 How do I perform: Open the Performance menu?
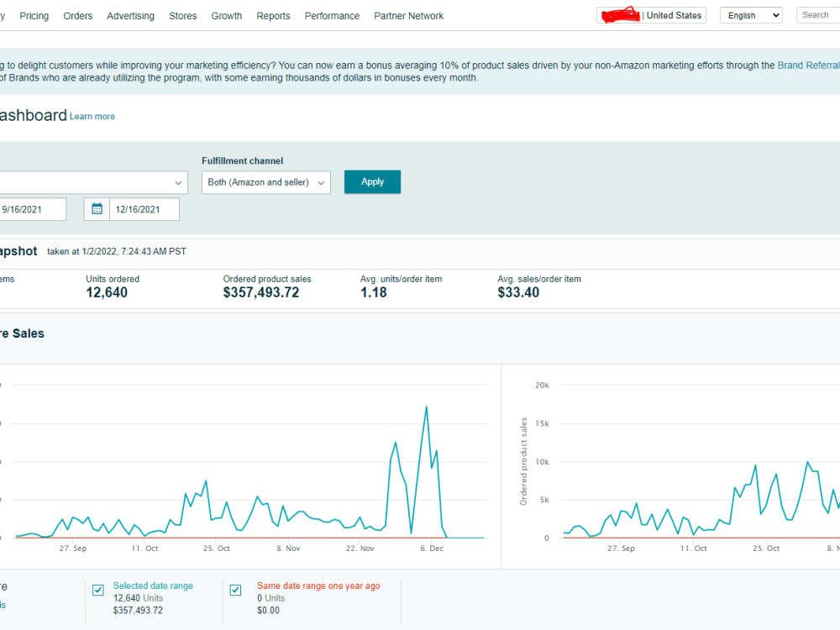pyautogui.click(x=332, y=16)
